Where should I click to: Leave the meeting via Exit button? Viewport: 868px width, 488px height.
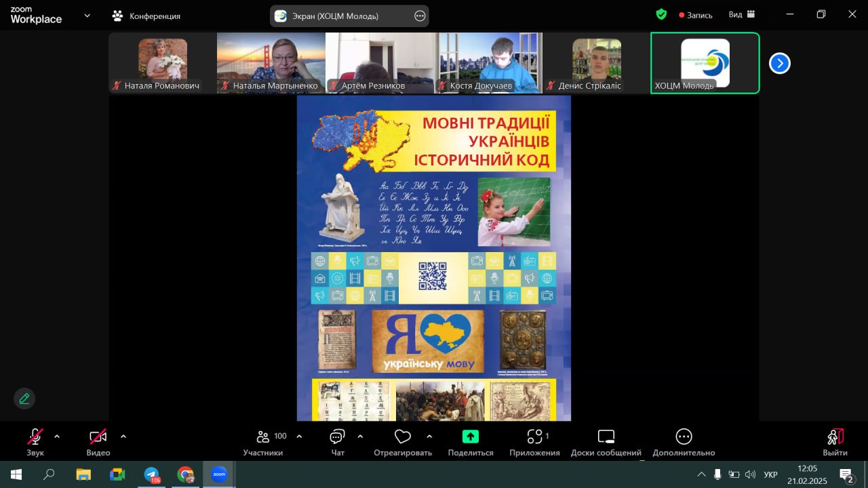(835, 442)
